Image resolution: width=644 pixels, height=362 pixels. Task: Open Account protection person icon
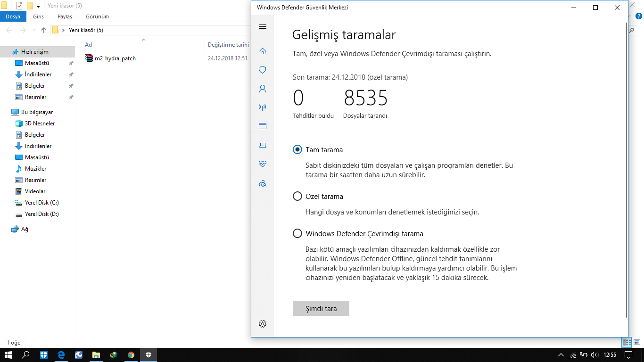(263, 89)
